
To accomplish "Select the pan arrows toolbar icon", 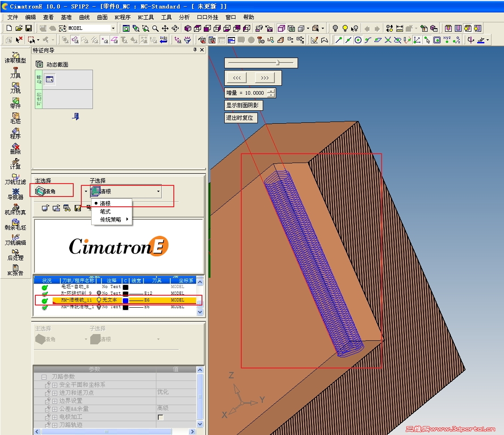I will coord(165,29).
